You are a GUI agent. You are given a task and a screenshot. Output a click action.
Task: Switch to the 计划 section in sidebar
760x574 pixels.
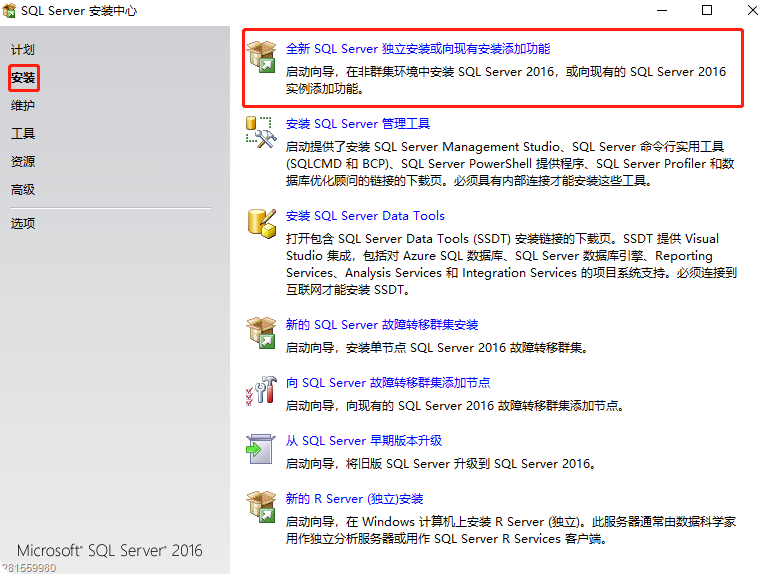pos(23,49)
